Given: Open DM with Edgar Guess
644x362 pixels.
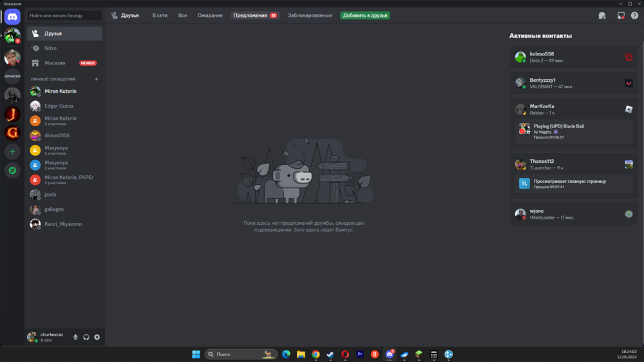Looking at the screenshot, I should [x=65, y=106].
